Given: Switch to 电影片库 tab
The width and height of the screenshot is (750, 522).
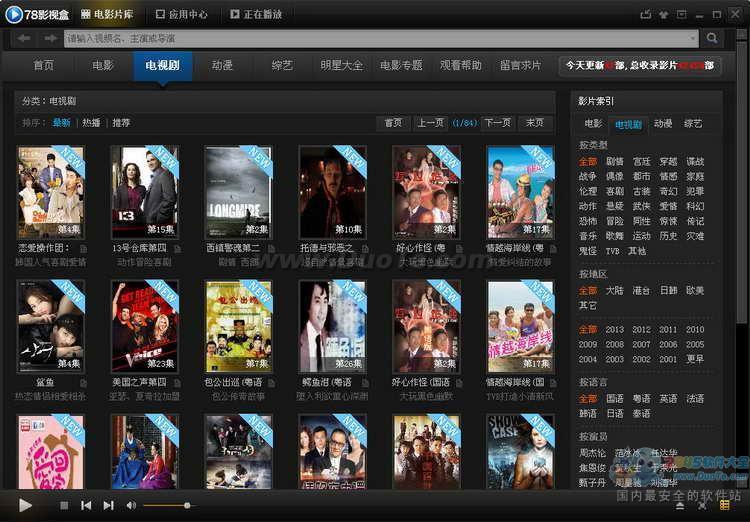Looking at the screenshot, I should click(107, 14).
